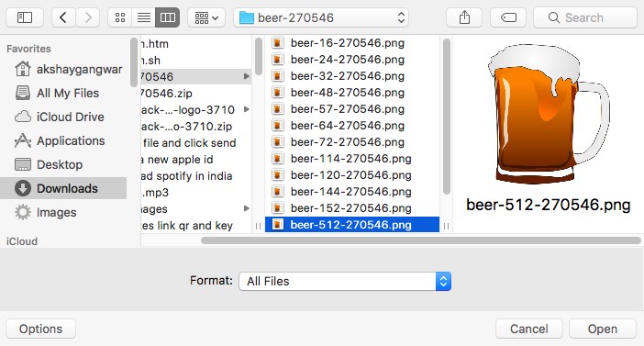Open the item arrangement dropdown

click(206, 17)
